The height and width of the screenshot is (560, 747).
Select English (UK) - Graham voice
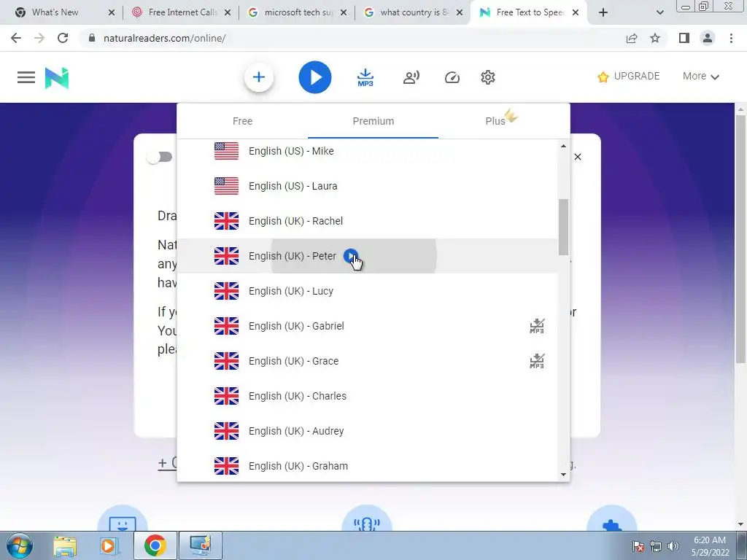tap(367, 466)
